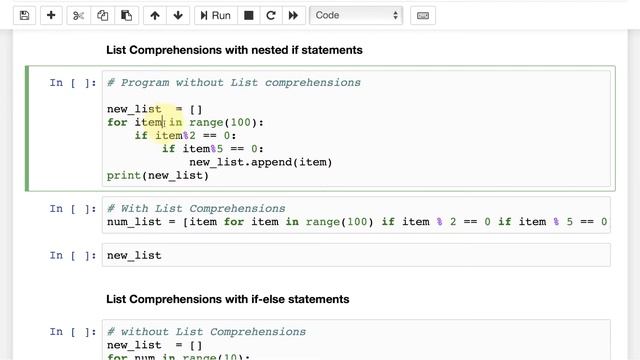Click into the num_list list comprehension line
The width and height of the screenshot is (640, 360).
tap(357, 222)
